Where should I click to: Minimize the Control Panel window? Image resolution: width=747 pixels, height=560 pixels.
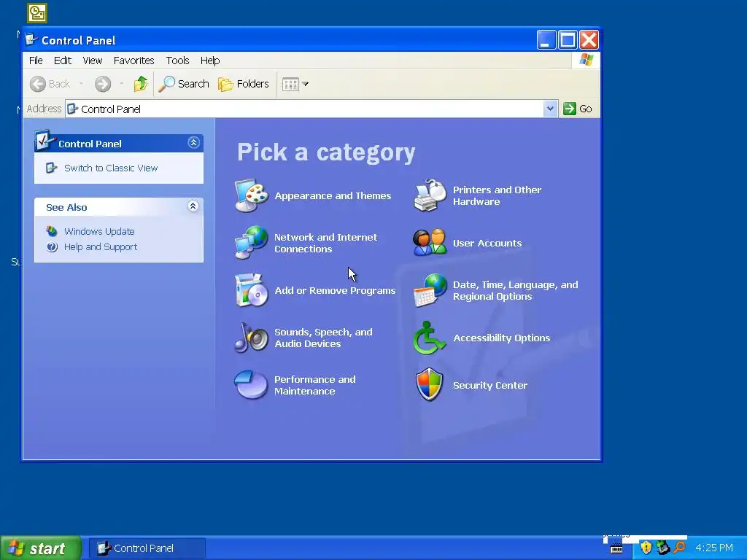click(x=546, y=39)
